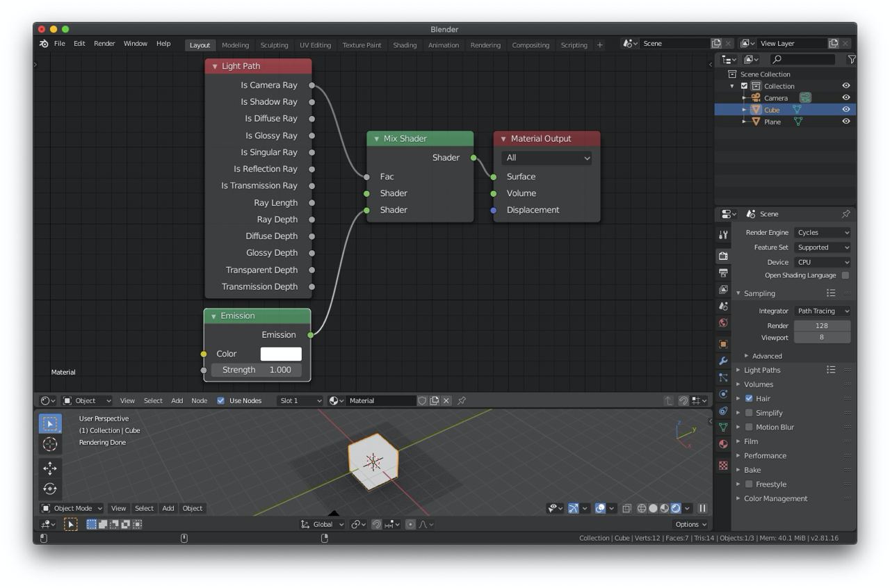
Task: Open the Integrator Path Tracing dropdown
Action: [823, 311]
